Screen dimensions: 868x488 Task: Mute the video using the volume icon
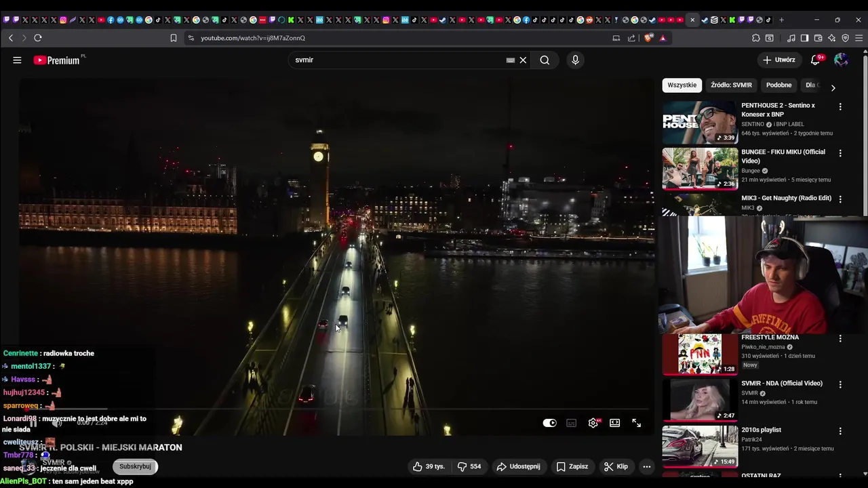pyautogui.click(x=58, y=423)
